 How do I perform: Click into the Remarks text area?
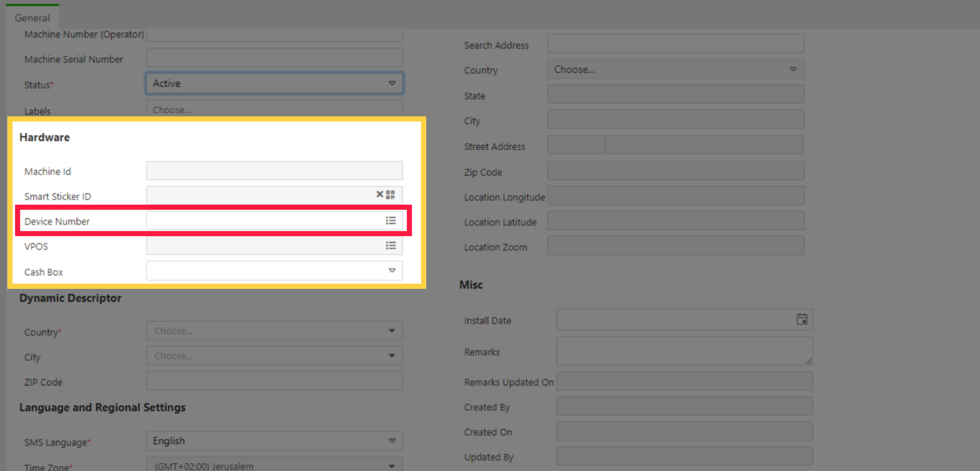[683, 351]
